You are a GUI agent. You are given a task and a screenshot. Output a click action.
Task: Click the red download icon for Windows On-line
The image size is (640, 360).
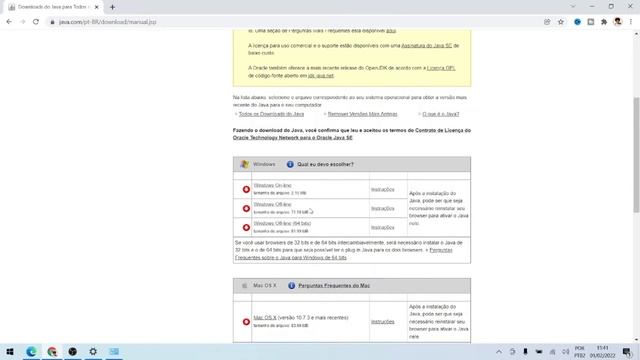(246, 189)
